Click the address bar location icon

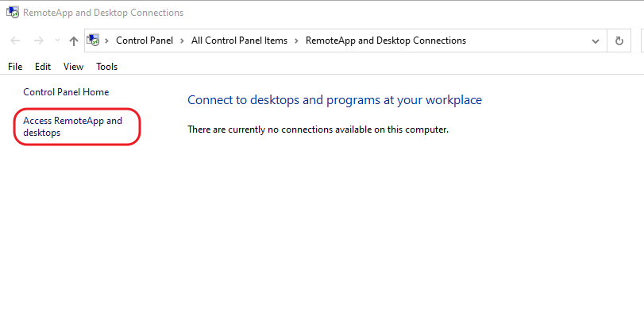click(94, 41)
